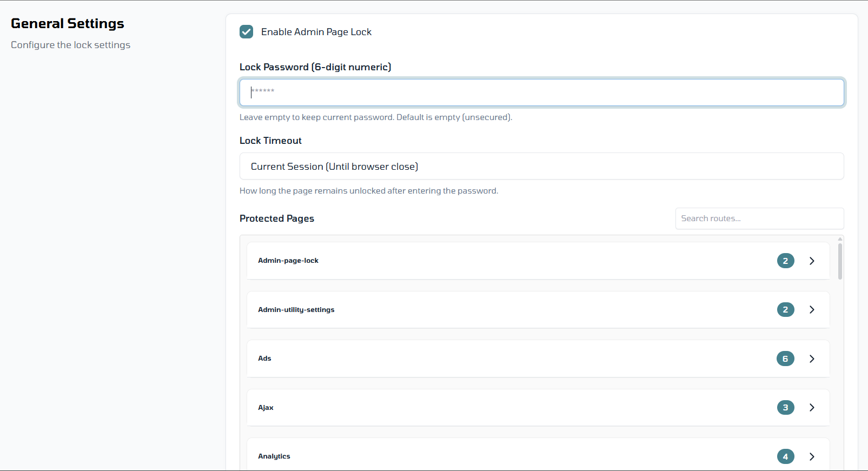Select the Admin-utility-settings route name
Viewport: 868px width, 471px height.
296,310
